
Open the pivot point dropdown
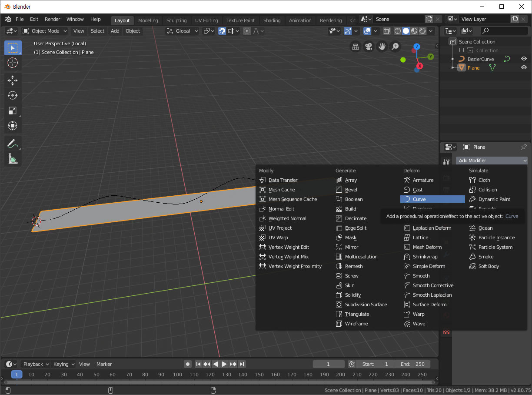[x=209, y=31]
